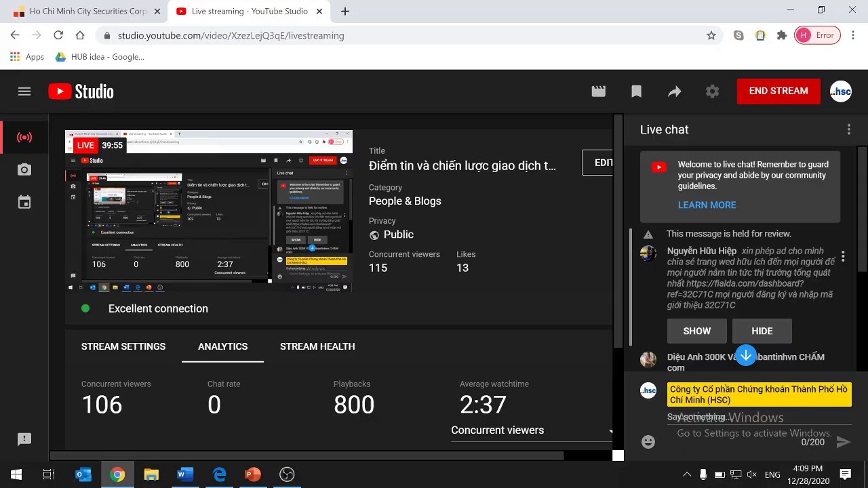Open PowerPoint from the taskbar
This screenshot has height=488, width=868.
(x=253, y=474)
